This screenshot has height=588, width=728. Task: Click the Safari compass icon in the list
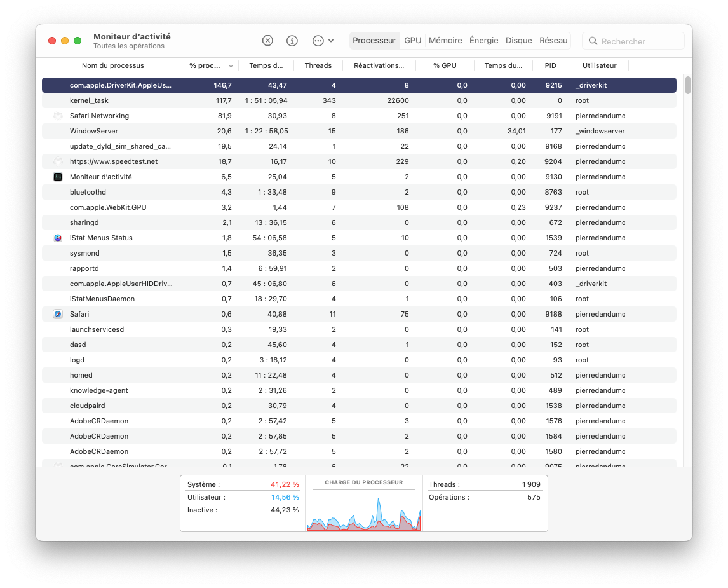click(x=58, y=315)
